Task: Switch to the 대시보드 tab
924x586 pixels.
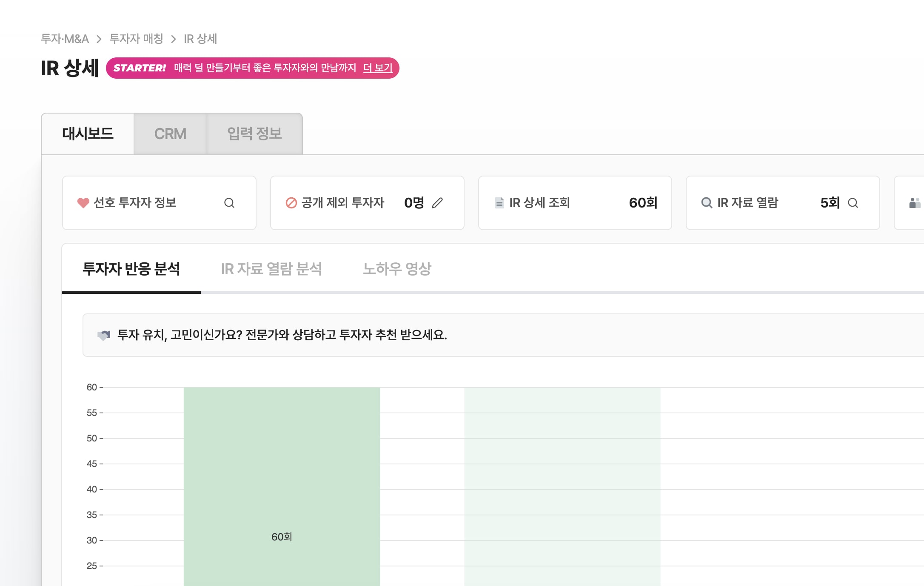Action: pos(88,134)
